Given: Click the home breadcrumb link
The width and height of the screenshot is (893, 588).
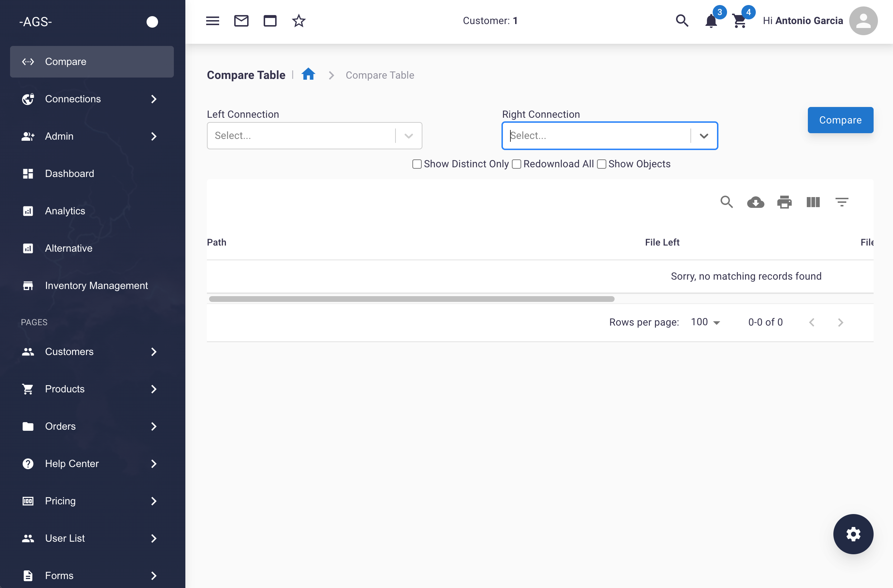Looking at the screenshot, I should point(308,75).
